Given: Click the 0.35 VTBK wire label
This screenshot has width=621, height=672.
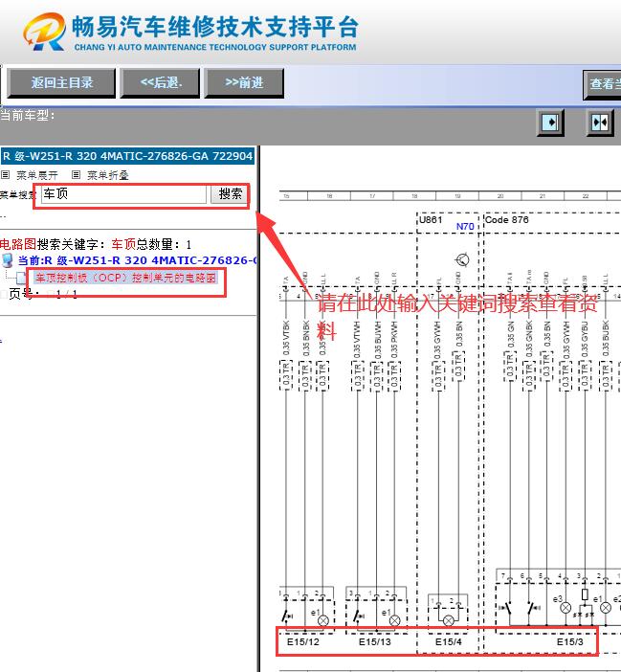Looking at the screenshot, I should click(286, 338).
